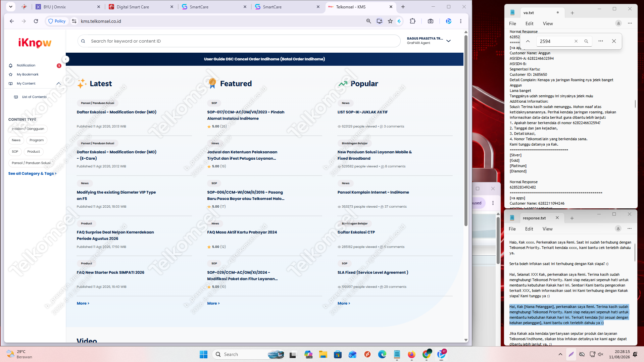The height and width of the screenshot is (362, 644).
Task: Filter by Pansol / Panduan Solusi content type
Action: 31,163
